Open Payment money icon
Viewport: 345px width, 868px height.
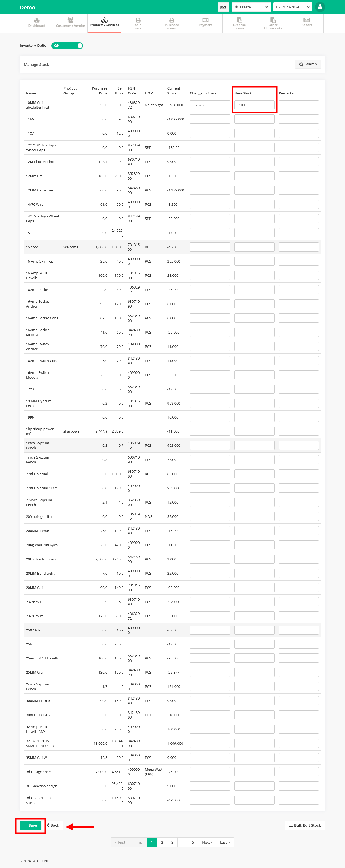[205, 20]
